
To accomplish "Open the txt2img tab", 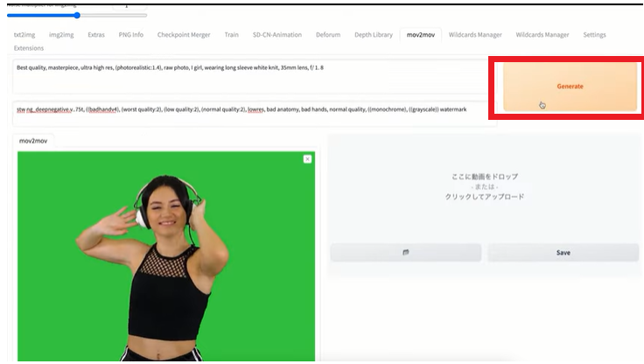I will tap(24, 35).
